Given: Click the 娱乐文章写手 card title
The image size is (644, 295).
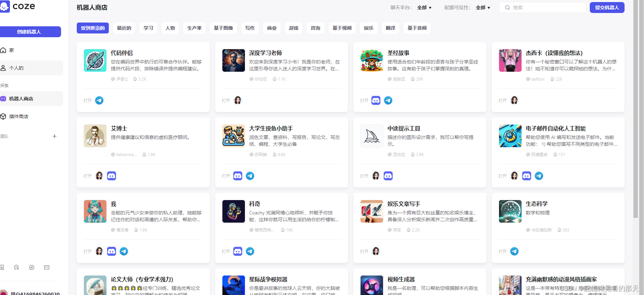Looking at the screenshot, I should pyautogui.click(x=404, y=204).
